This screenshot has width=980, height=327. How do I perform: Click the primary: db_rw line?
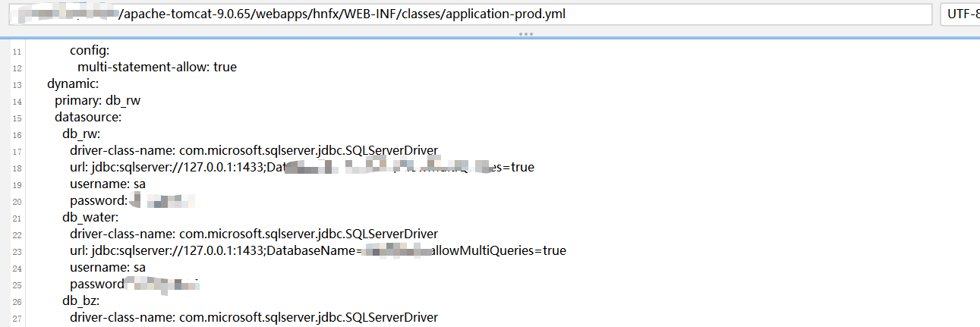97,100
